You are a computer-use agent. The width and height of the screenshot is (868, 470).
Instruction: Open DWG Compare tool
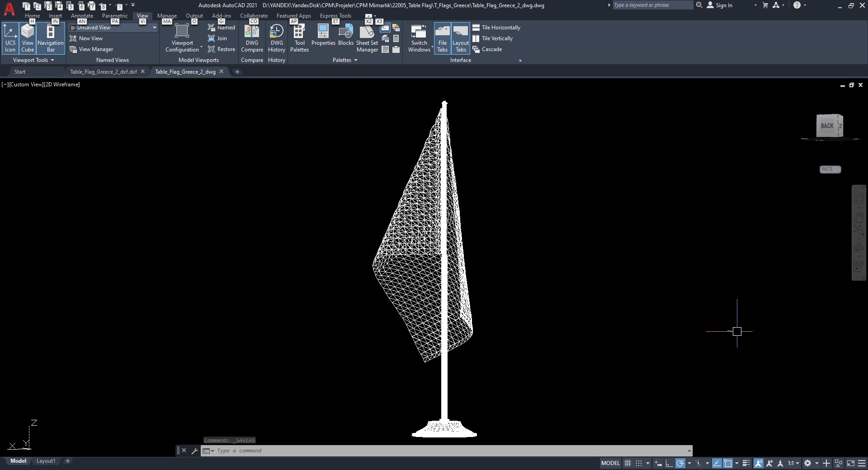pos(252,38)
